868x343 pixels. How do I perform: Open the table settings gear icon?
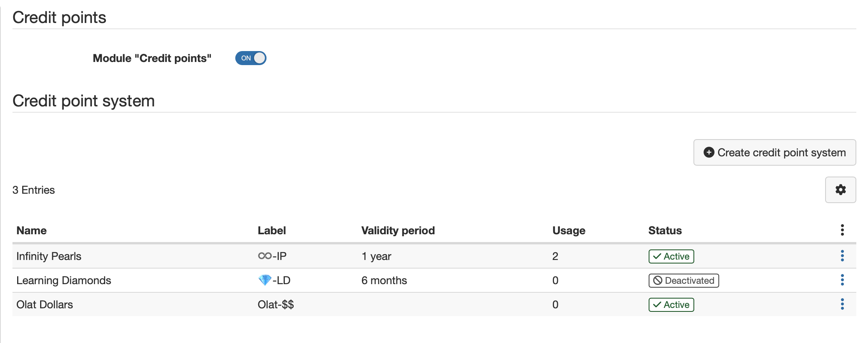click(840, 190)
